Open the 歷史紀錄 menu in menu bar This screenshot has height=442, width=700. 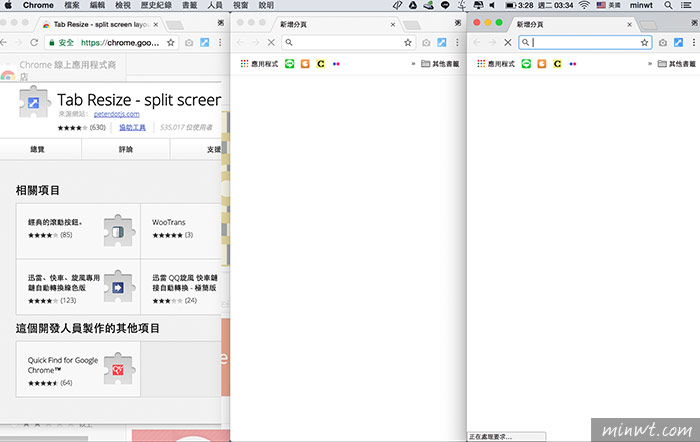pos(156,5)
